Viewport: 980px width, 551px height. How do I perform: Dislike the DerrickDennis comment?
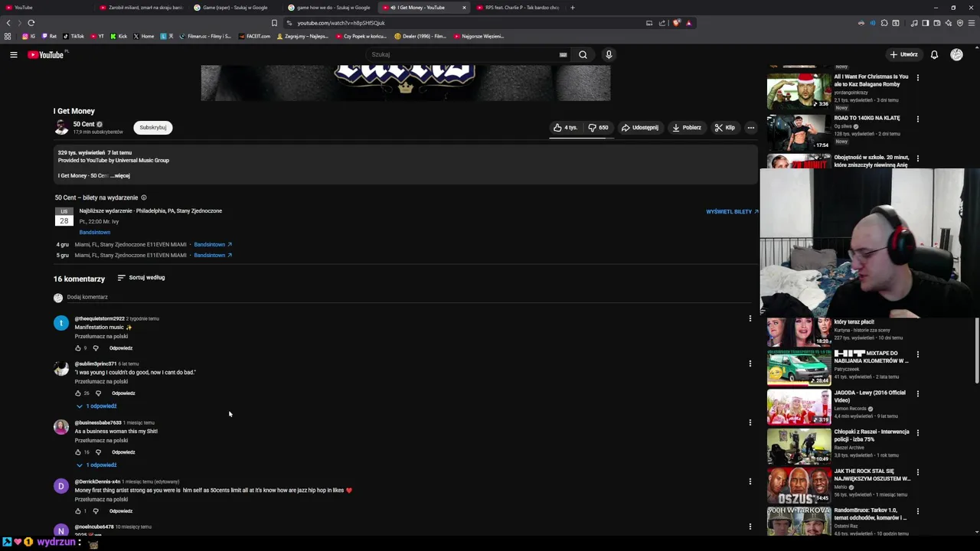coord(96,511)
